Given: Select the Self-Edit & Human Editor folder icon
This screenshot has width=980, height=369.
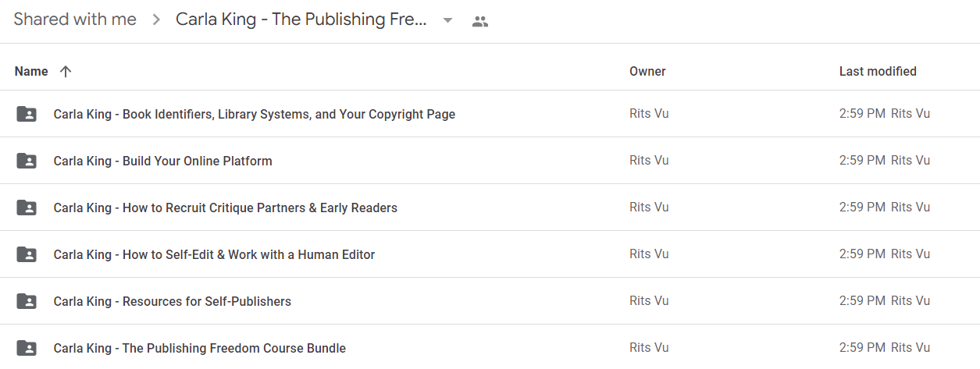Looking at the screenshot, I should pyautogui.click(x=27, y=254).
